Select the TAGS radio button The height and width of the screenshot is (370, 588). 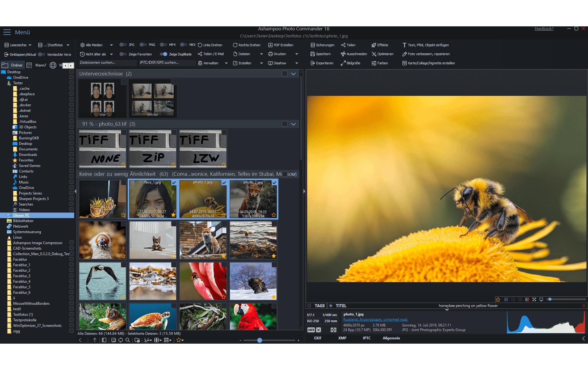click(309, 306)
